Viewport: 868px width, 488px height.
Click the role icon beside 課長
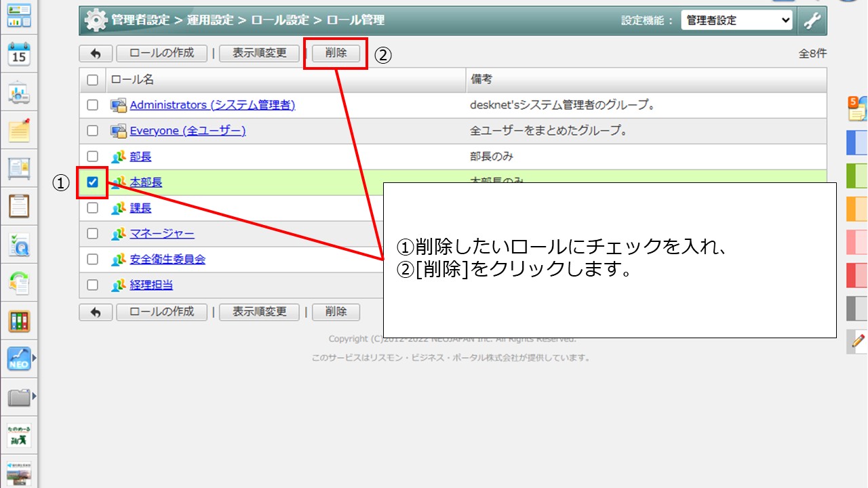coord(119,208)
